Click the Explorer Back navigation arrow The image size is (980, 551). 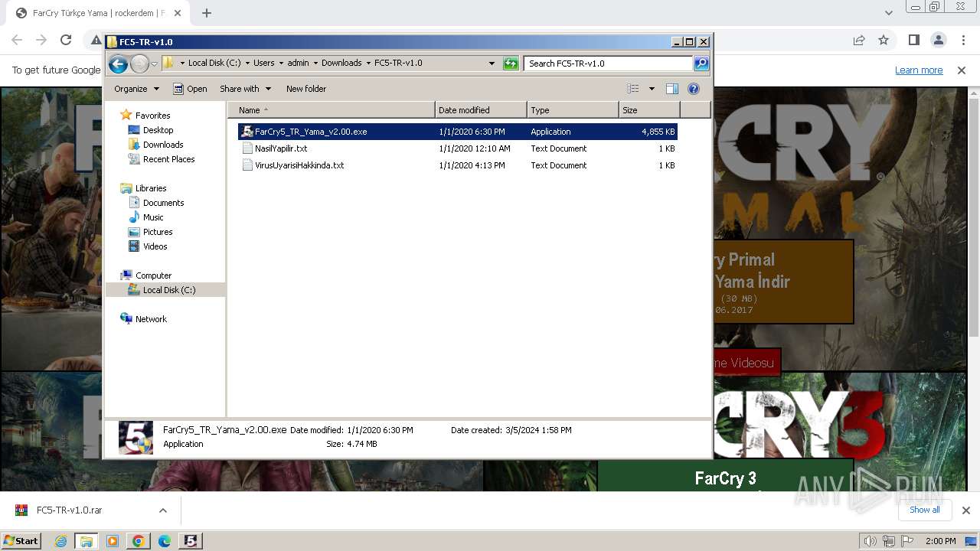[118, 64]
